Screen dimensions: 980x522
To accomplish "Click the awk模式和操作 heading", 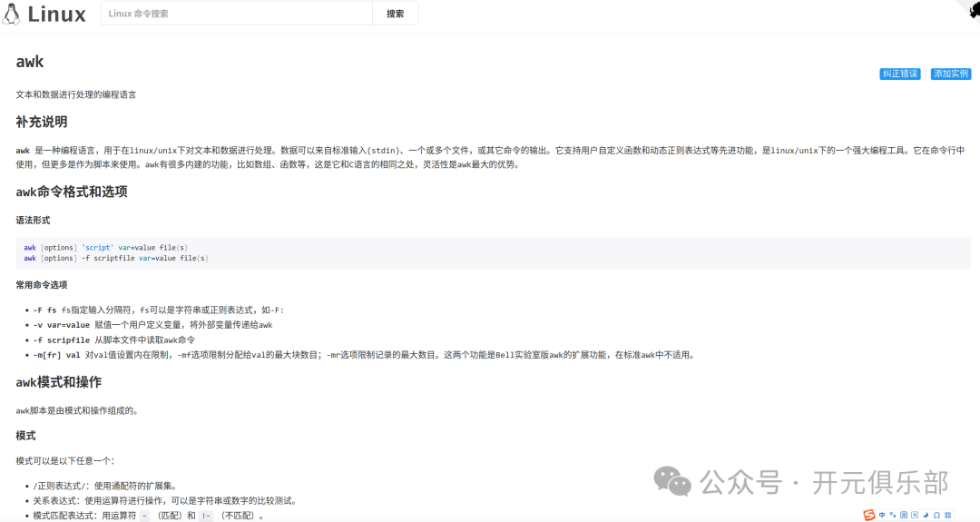I will (x=58, y=382).
